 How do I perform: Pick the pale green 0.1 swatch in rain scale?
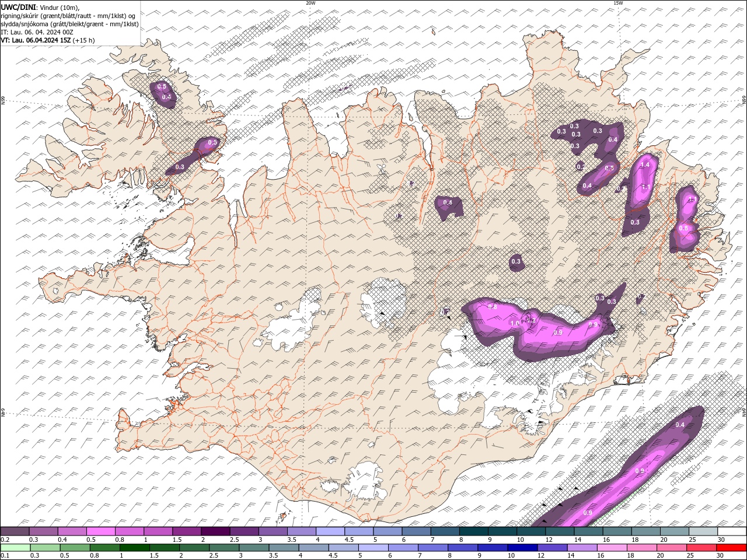pos(15,548)
